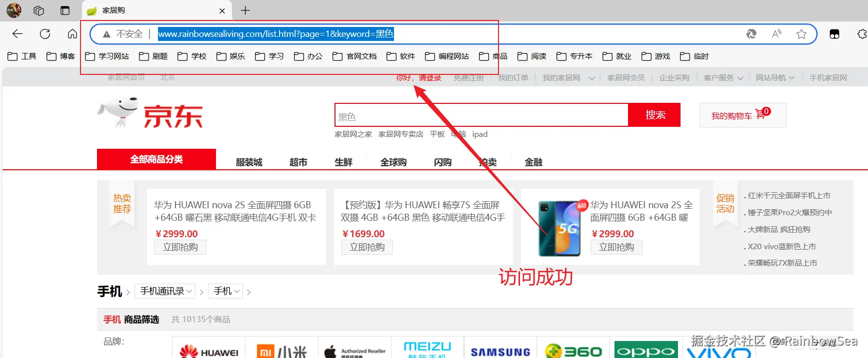Screen dimensions: 868x358
Task: Click the ipad hot search link
Action: coord(479,134)
